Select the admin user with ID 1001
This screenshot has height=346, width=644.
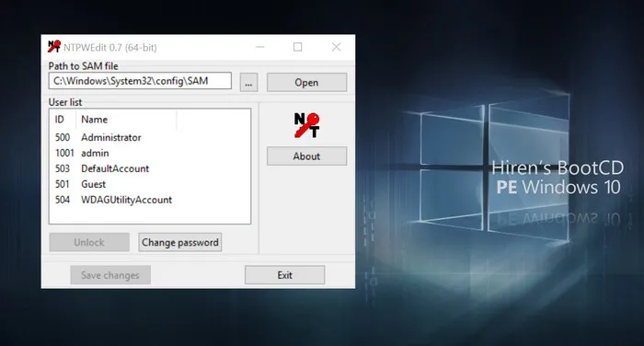(150, 153)
